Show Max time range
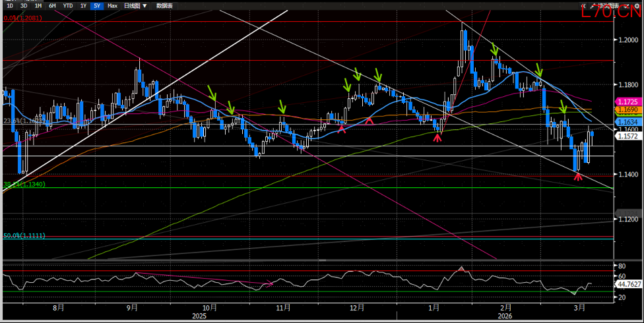 [x=113, y=5]
